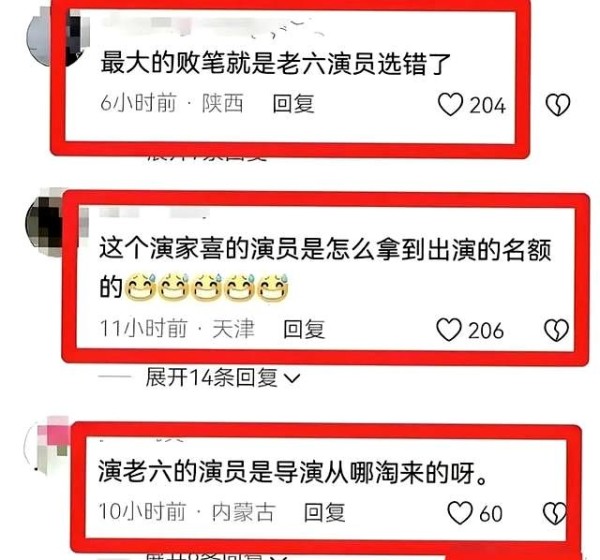Like the 陕西 comment with 204 likes
Screen dimensions: 600x560
[x=451, y=104]
